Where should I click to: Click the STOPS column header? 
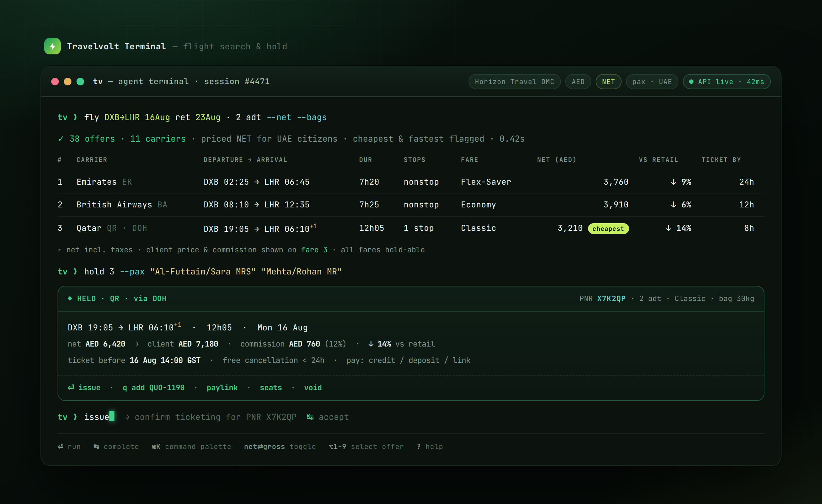pos(414,160)
